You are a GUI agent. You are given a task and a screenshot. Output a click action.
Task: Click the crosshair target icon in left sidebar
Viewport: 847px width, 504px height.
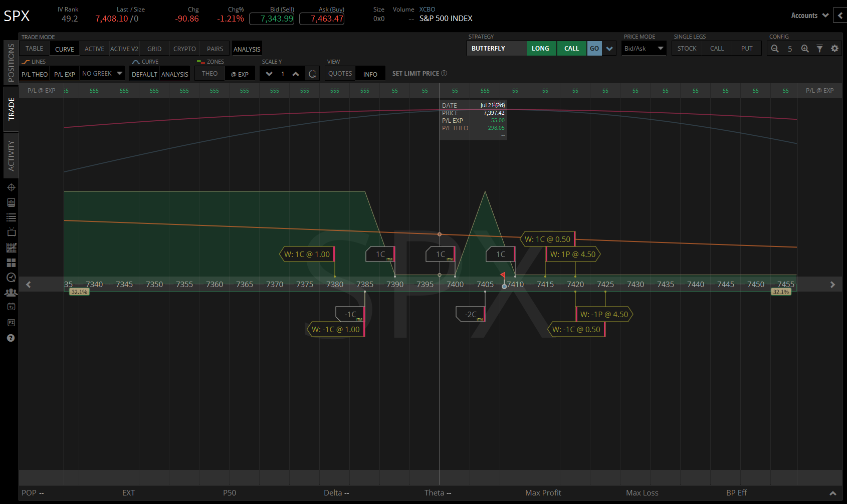coord(11,187)
